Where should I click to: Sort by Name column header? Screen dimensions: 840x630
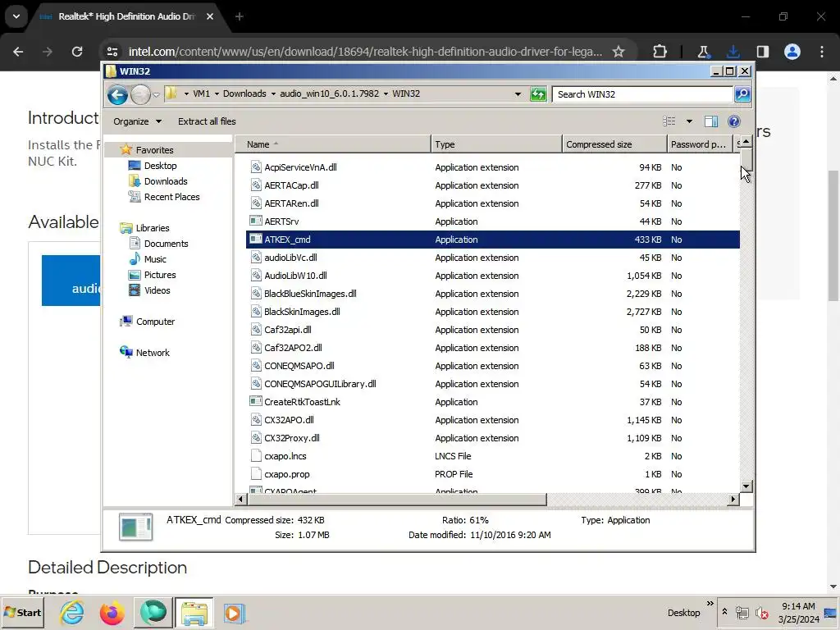click(x=333, y=144)
